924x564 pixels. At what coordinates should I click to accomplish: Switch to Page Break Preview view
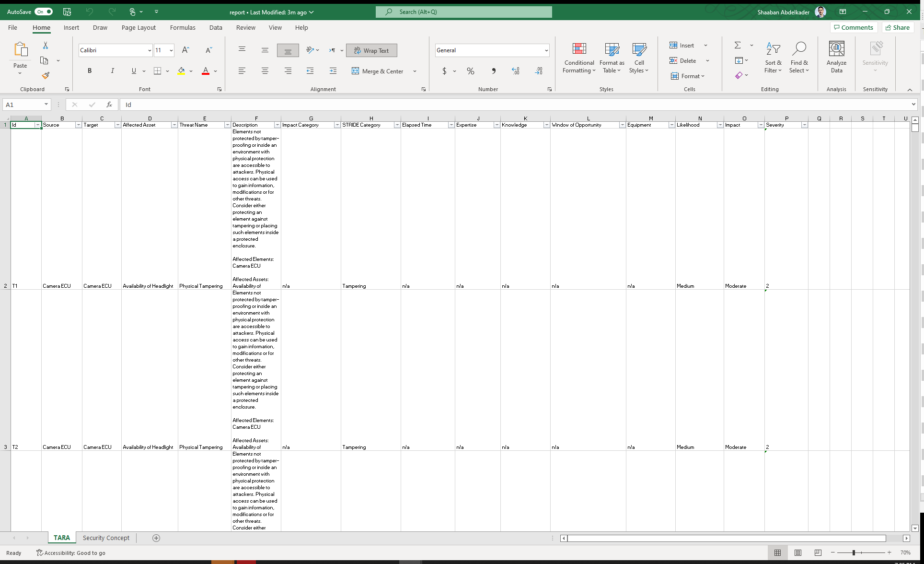[x=818, y=552]
